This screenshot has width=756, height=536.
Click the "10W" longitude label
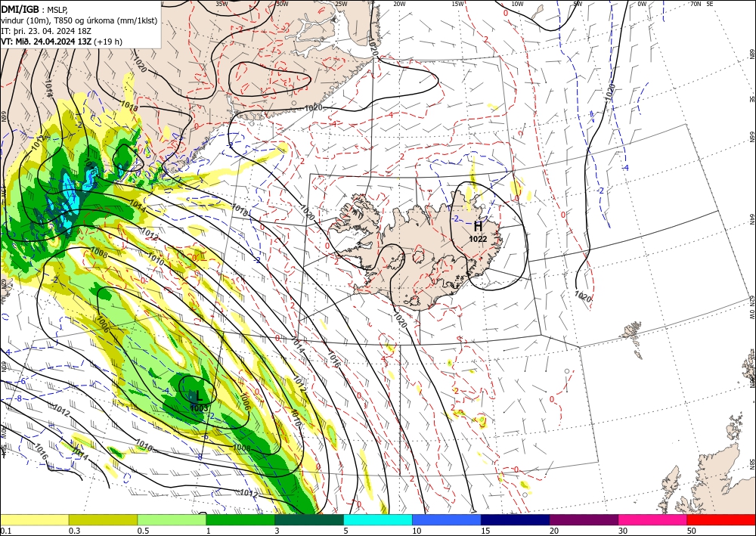pyautogui.click(x=517, y=4)
